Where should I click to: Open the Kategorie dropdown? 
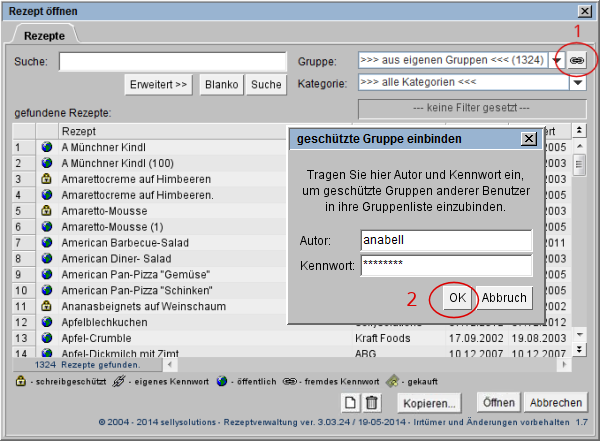[x=577, y=83]
